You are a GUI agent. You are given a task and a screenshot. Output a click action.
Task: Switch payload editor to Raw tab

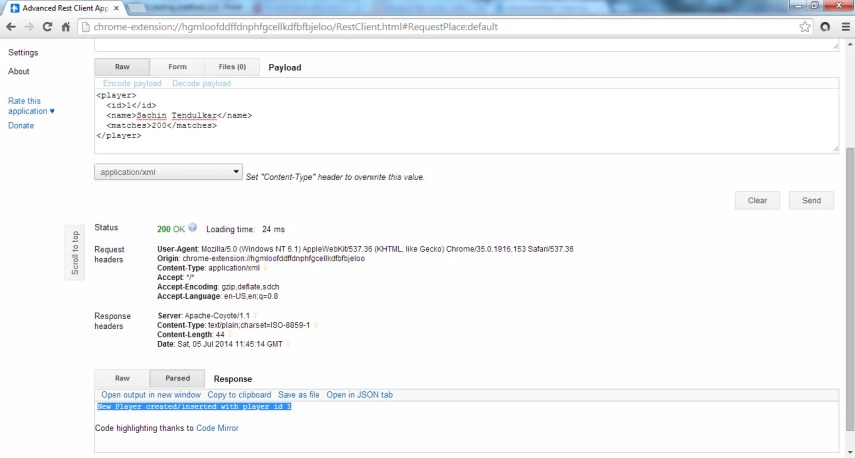[x=122, y=67]
